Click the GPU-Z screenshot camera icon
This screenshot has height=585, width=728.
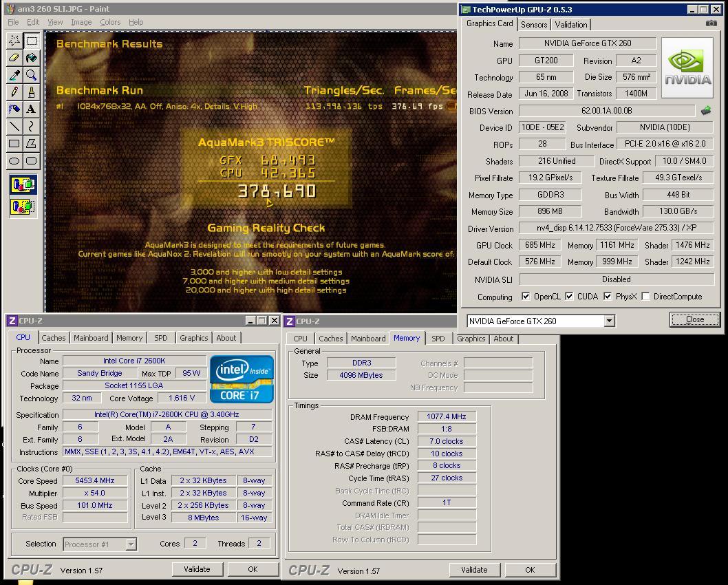711,23
